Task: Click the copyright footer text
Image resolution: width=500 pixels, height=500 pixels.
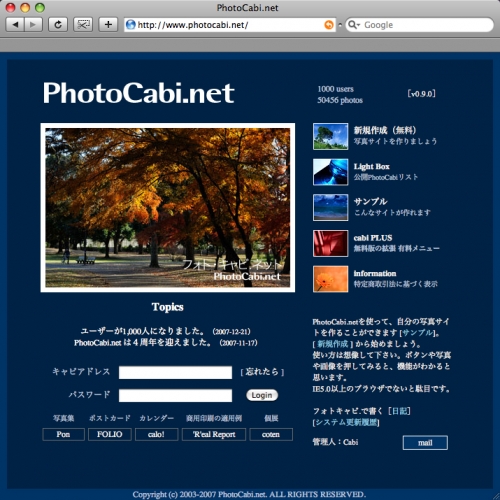Action: pos(249,494)
